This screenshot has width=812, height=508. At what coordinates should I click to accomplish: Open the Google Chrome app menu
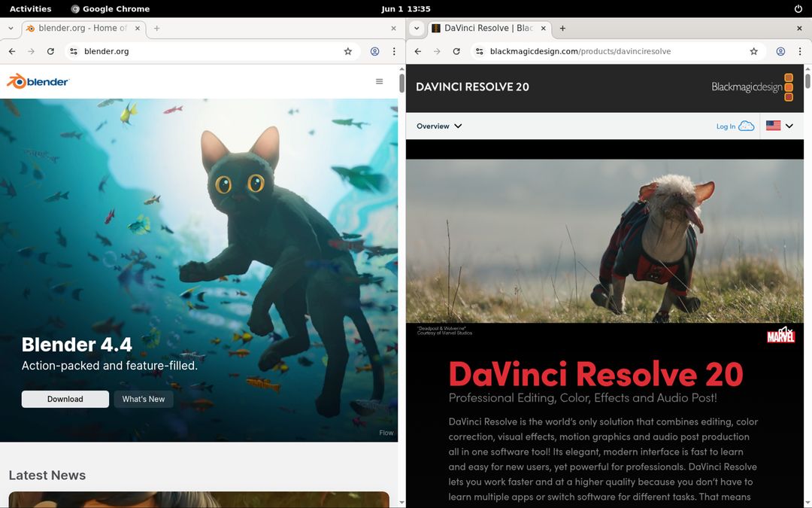pos(111,9)
